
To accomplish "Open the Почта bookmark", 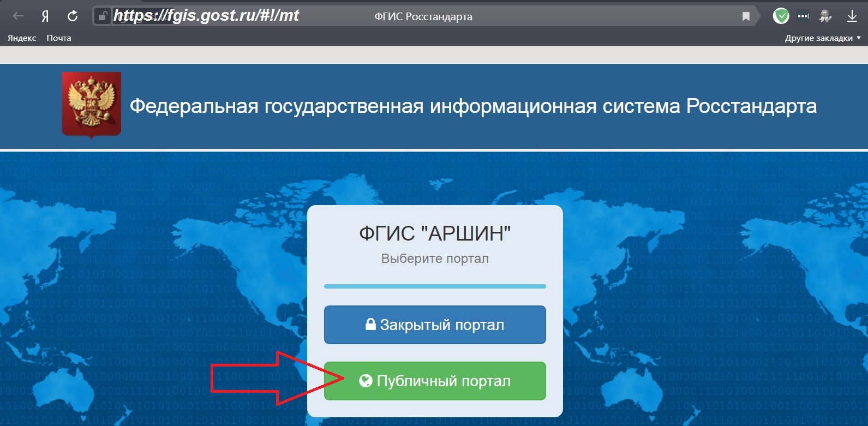I will pos(59,38).
